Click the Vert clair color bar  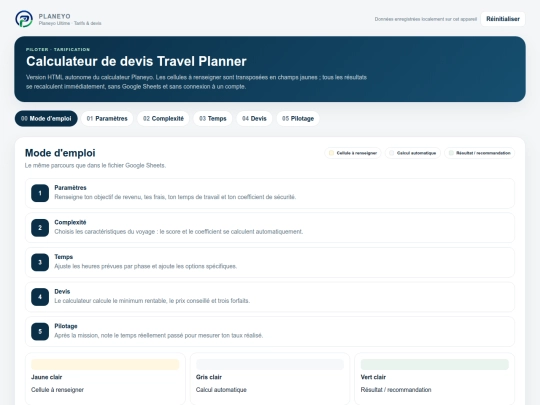pos(435,364)
